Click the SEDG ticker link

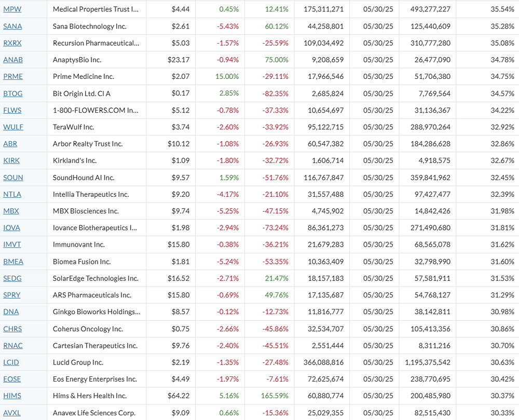click(x=12, y=278)
